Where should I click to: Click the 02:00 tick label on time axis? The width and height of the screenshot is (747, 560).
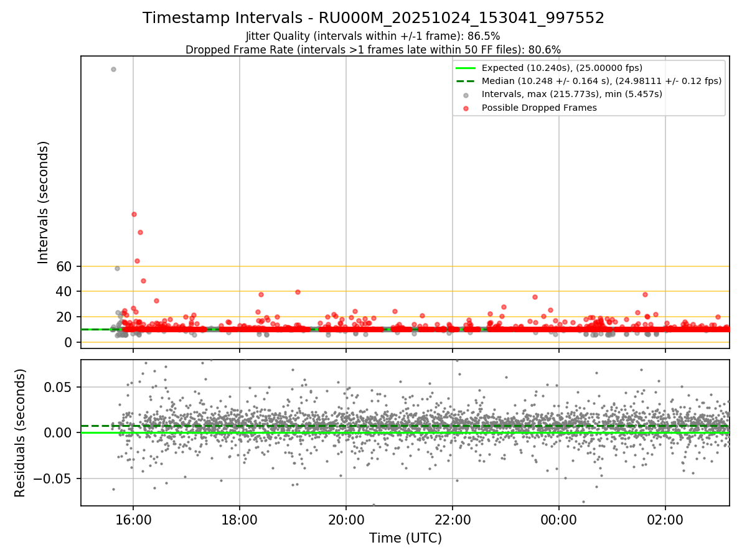tap(665, 520)
